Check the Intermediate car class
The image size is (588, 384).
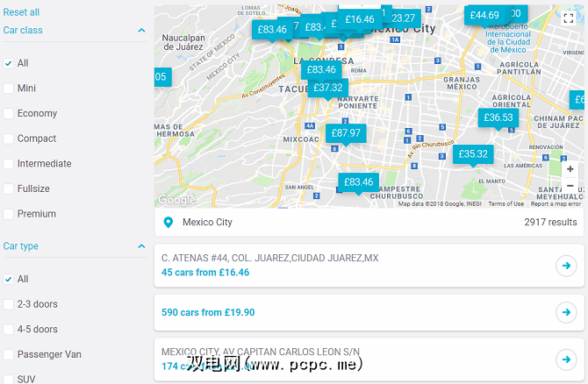pos(8,164)
